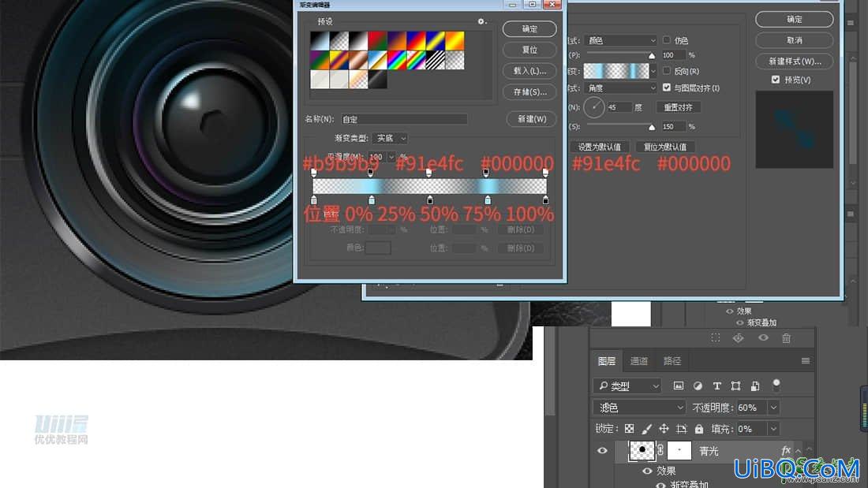Screen dimensions: 868x488
Task: Filter layers by smart object icon
Action: (755, 386)
